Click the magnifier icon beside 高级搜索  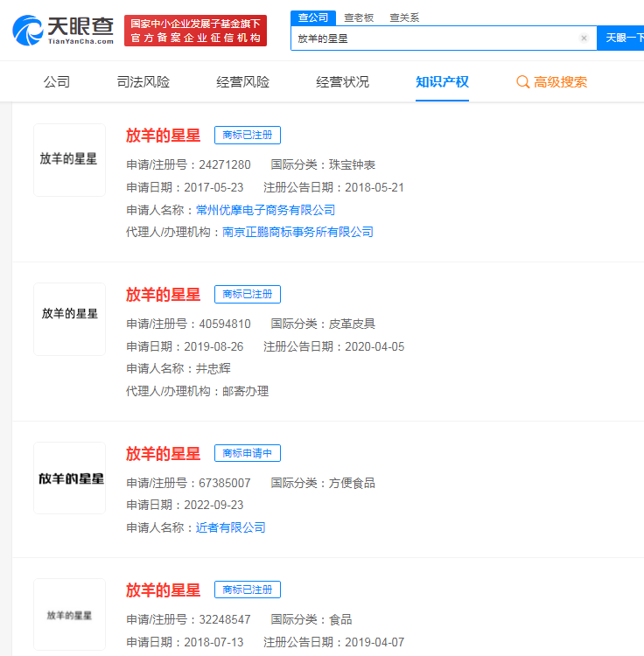point(522,81)
